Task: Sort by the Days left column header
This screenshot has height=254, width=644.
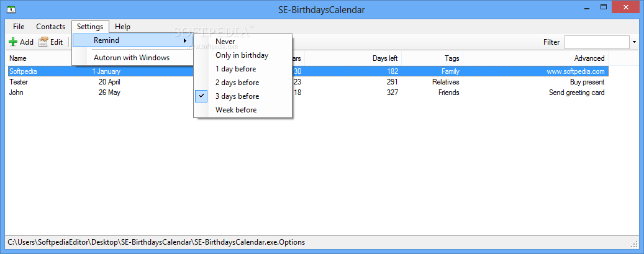Action: pyautogui.click(x=385, y=58)
